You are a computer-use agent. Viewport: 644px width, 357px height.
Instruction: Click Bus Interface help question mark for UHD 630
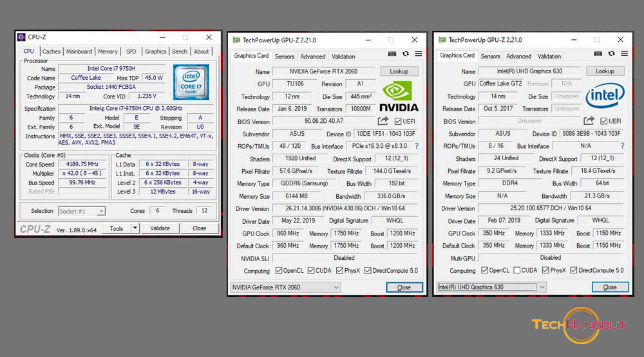[x=622, y=145]
